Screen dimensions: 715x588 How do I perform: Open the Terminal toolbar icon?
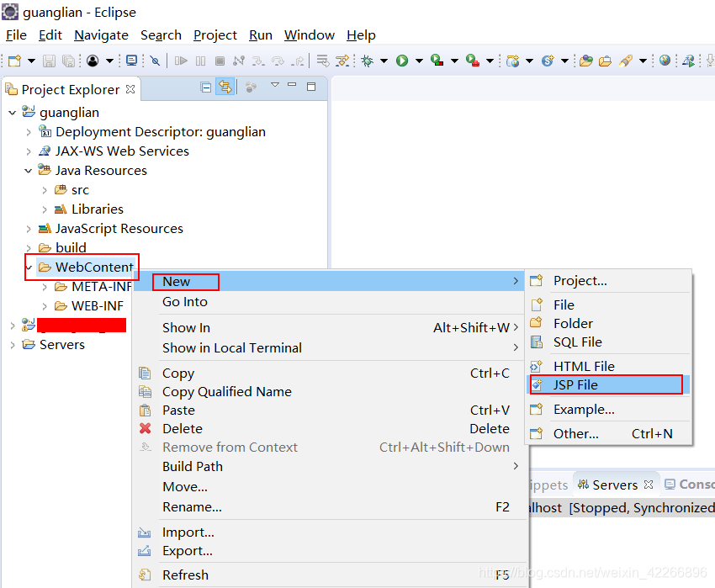click(132, 61)
